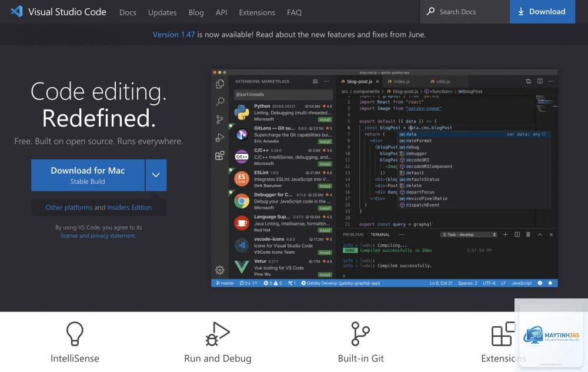Open the Other platforms link
Screen dimensions: 588x372
tap(69, 207)
